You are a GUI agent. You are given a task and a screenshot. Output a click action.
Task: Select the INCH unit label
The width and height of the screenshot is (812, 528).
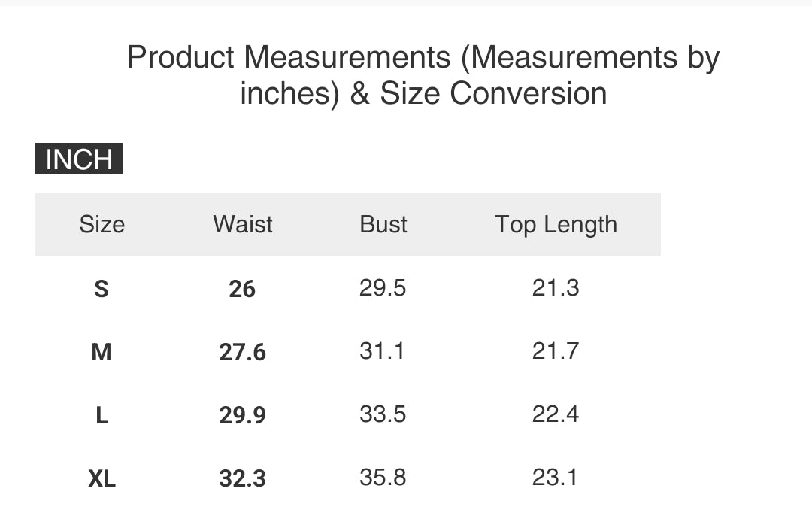click(79, 159)
